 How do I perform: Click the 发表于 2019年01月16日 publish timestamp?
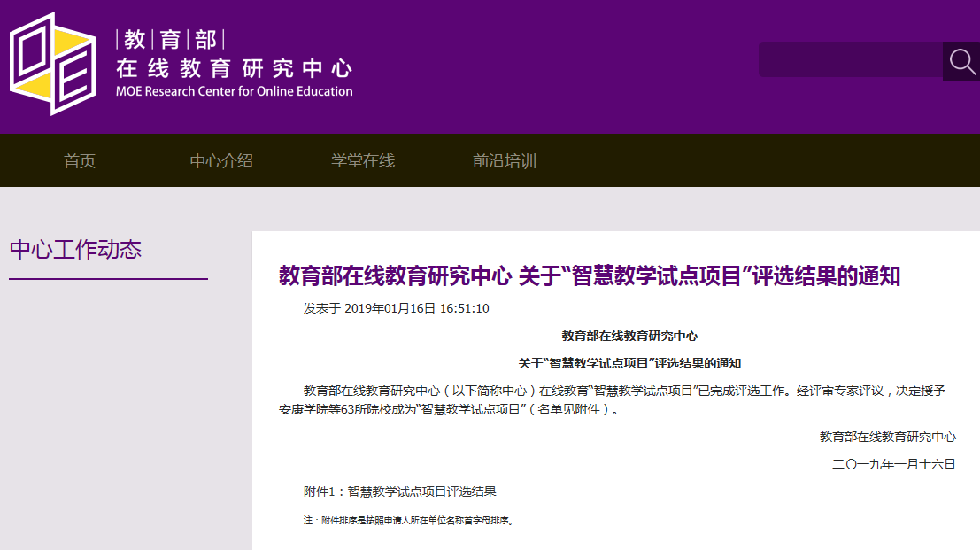click(x=396, y=308)
